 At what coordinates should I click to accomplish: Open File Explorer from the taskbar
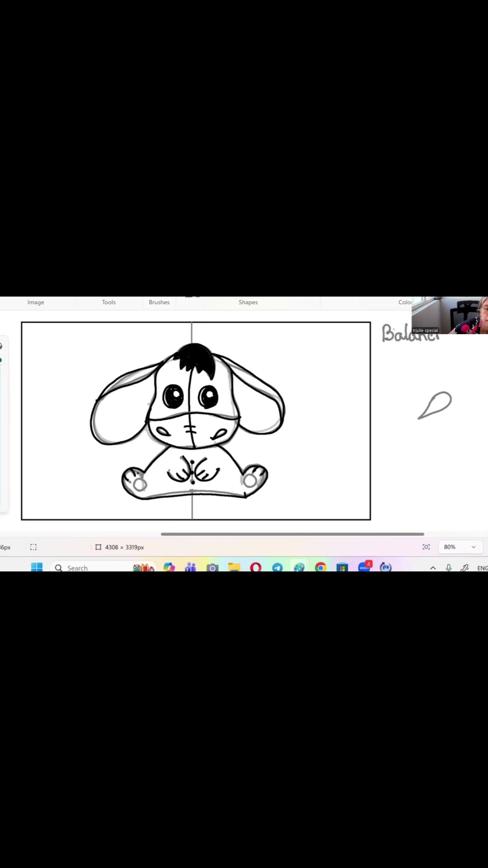[x=234, y=567]
